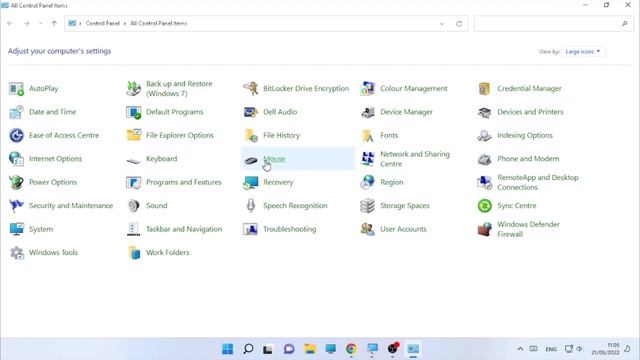The height and width of the screenshot is (360, 640).
Task: Open taskbar Search magnifier
Action: pyautogui.click(x=248, y=349)
